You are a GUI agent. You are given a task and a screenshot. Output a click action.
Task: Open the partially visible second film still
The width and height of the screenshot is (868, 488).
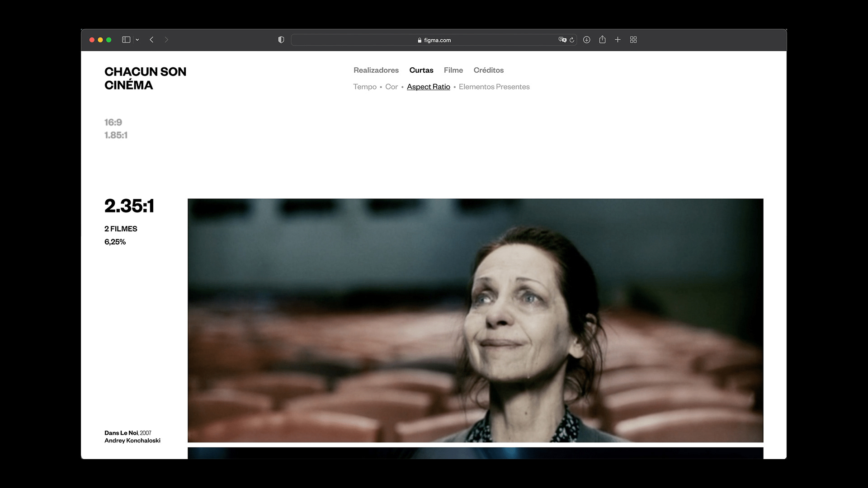click(475, 453)
